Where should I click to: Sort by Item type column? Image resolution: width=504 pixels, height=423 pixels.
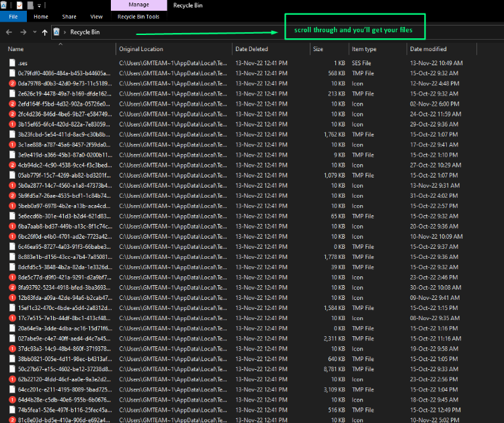364,49
